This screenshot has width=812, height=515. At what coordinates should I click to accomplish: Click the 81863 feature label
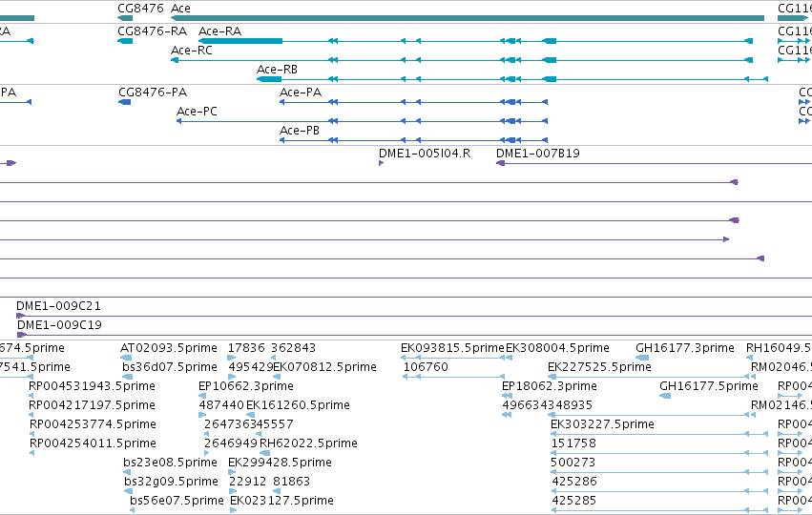click(x=292, y=482)
